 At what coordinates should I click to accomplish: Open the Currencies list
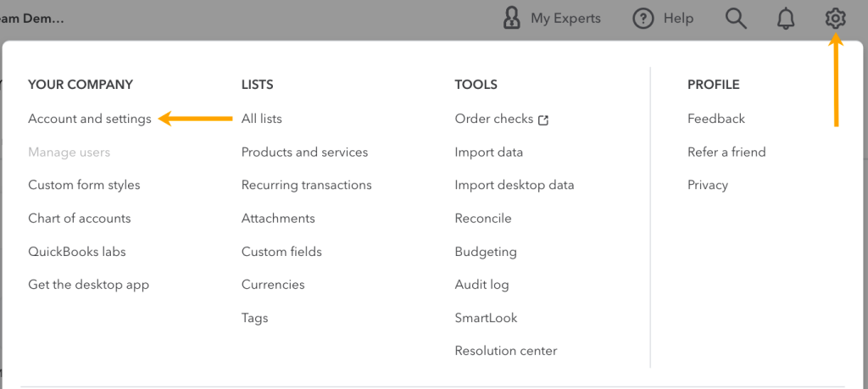[x=273, y=285]
